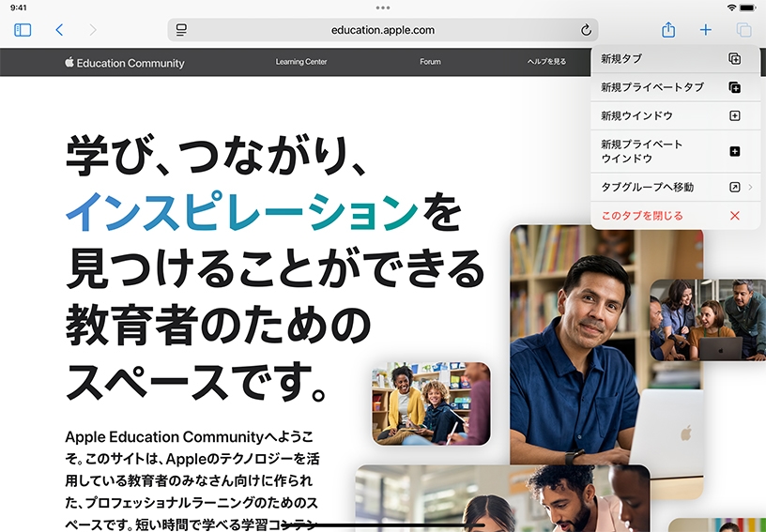The height and width of the screenshot is (532, 766).
Task: Tap the forward navigation arrow
Action: tap(92, 30)
